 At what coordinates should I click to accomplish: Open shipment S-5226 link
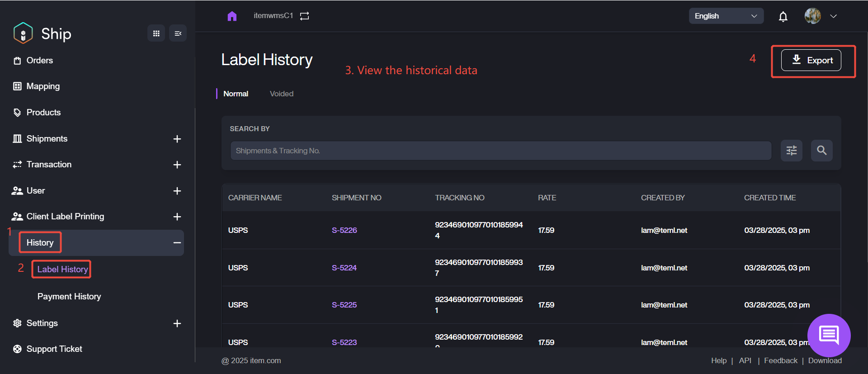click(x=344, y=230)
